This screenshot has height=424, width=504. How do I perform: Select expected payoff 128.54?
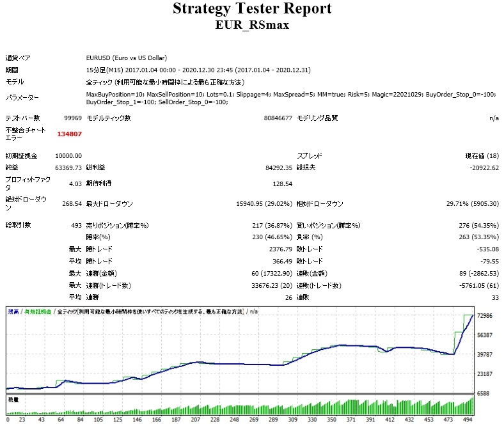click(283, 184)
